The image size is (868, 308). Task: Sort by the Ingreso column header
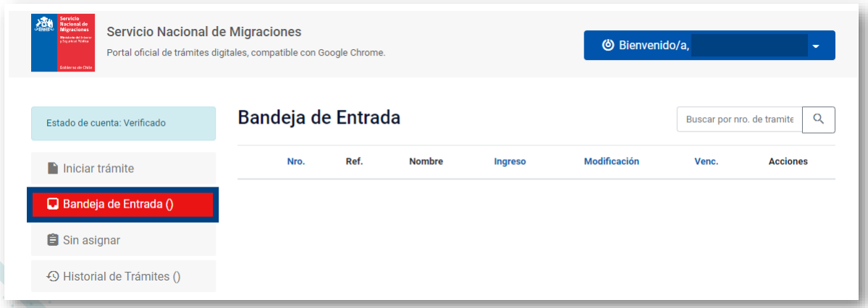click(510, 161)
